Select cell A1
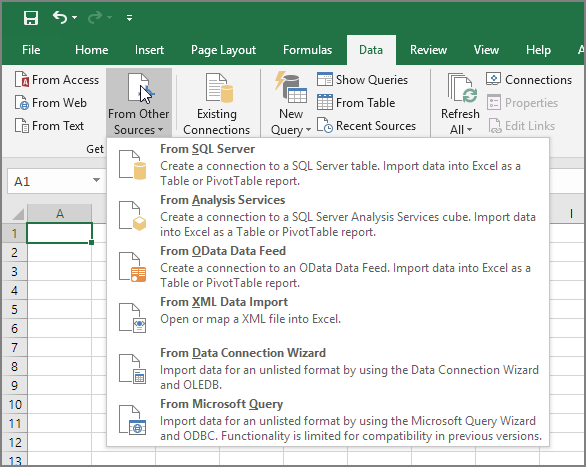The width and height of the screenshot is (586, 467). [x=59, y=233]
